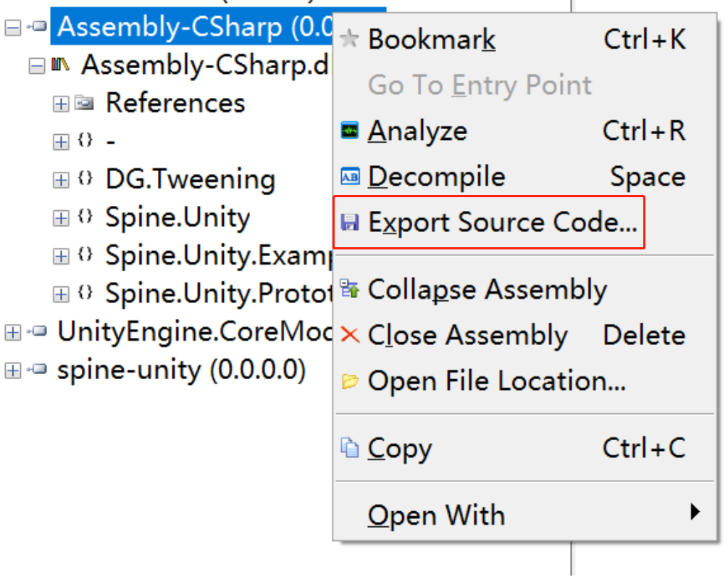Expand the References folder node
This screenshot has height=580, width=728.
[x=61, y=104]
